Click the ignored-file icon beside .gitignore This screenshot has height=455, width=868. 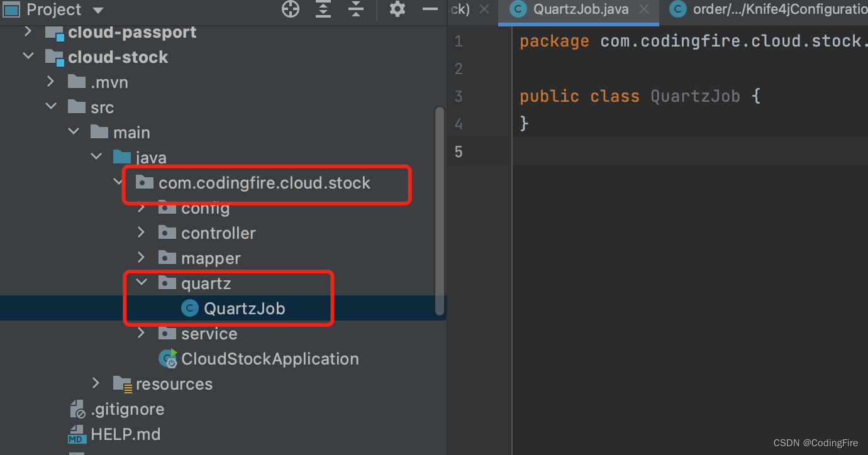coord(77,408)
